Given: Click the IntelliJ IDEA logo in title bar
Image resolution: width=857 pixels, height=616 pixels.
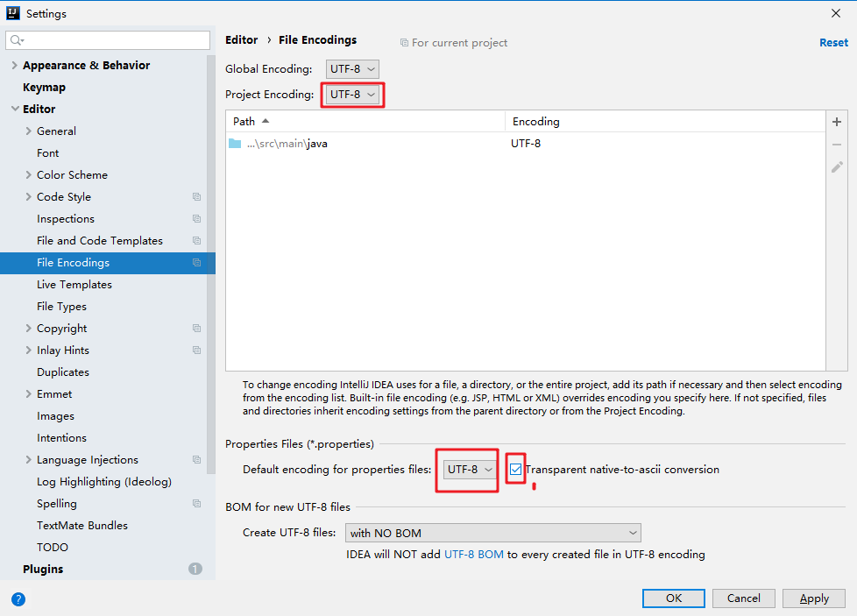Looking at the screenshot, I should tap(13, 13).
